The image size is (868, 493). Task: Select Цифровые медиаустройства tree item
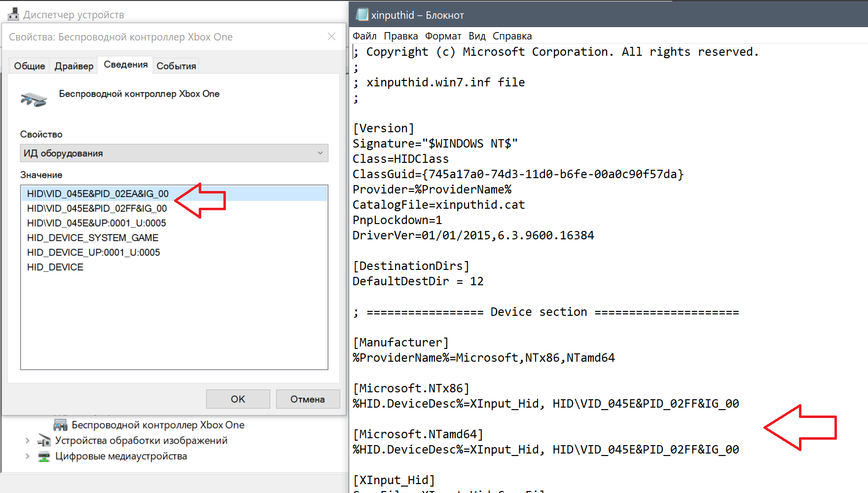[121, 456]
